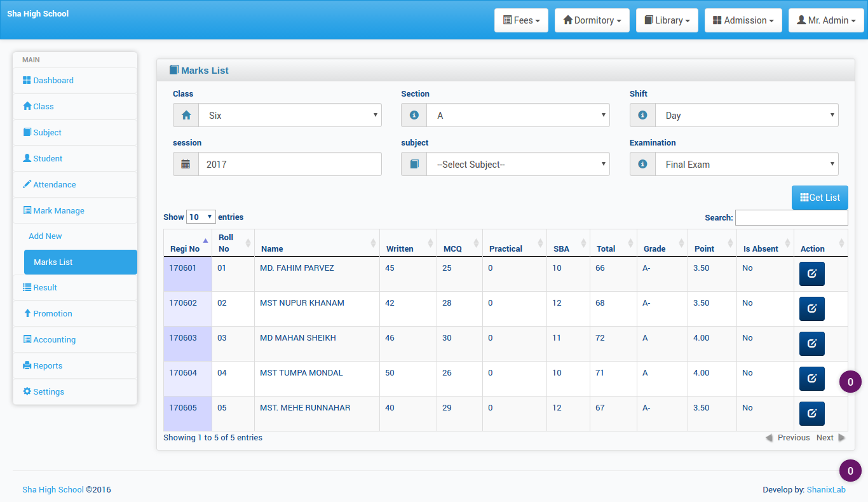This screenshot has height=502, width=868.
Task: Open the Mr. Admin user menu
Action: (826, 20)
